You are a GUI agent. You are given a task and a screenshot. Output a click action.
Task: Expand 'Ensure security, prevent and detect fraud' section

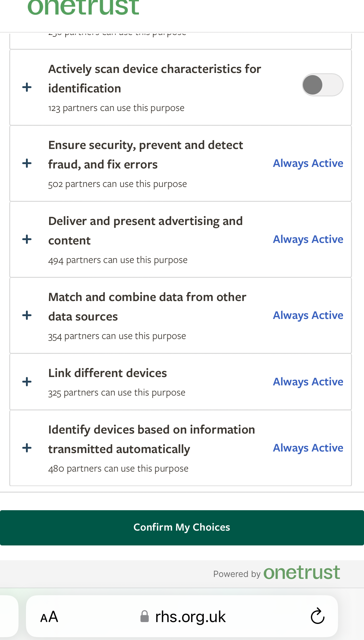pyautogui.click(x=27, y=163)
